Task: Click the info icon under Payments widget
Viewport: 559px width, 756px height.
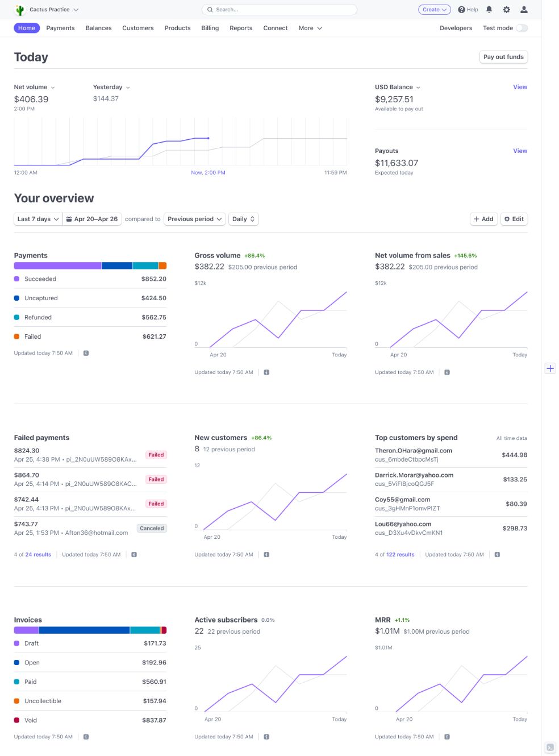Action: (86, 353)
